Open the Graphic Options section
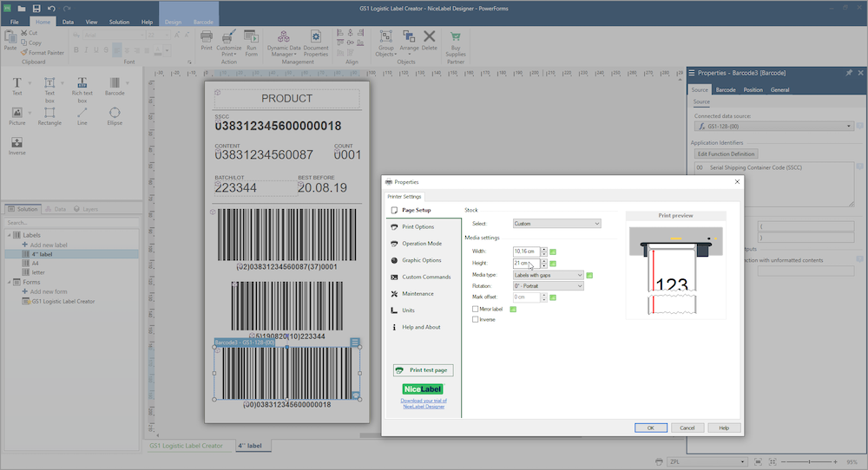Image resolution: width=868 pixels, height=470 pixels. [x=421, y=260]
